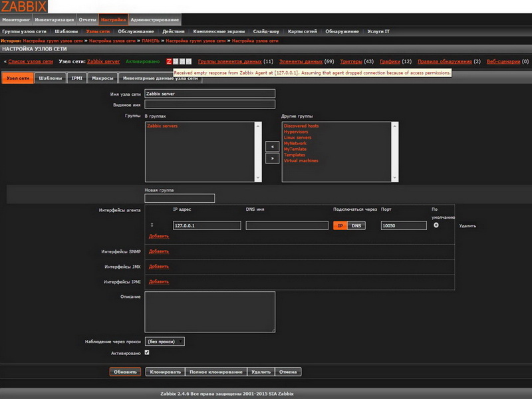This screenshot has width=532, height=399.
Task: Click Добавить link for SNMP interfaces
Action: coord(159,251)
